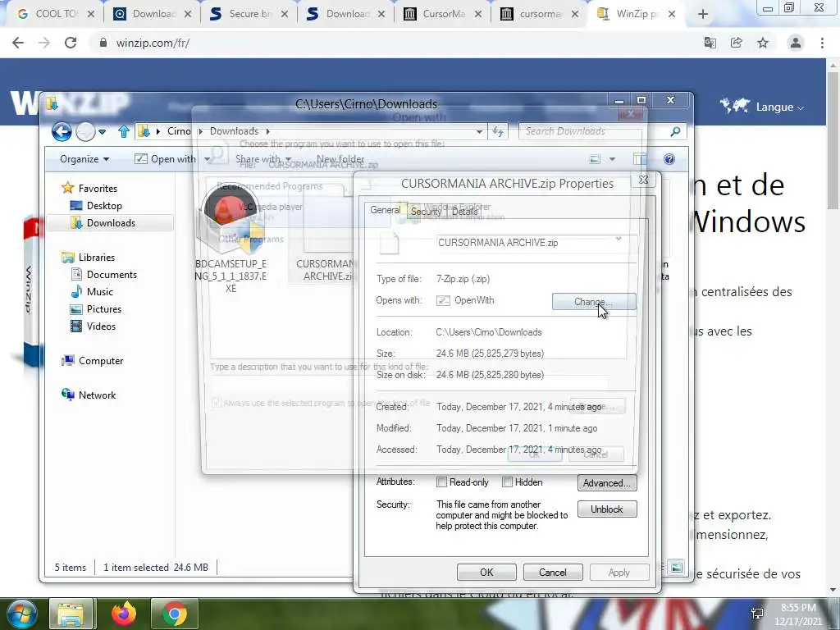Screen dimensions: 840x630
Task: Click the translate page icon in address bar
Action: click(710, 43)
